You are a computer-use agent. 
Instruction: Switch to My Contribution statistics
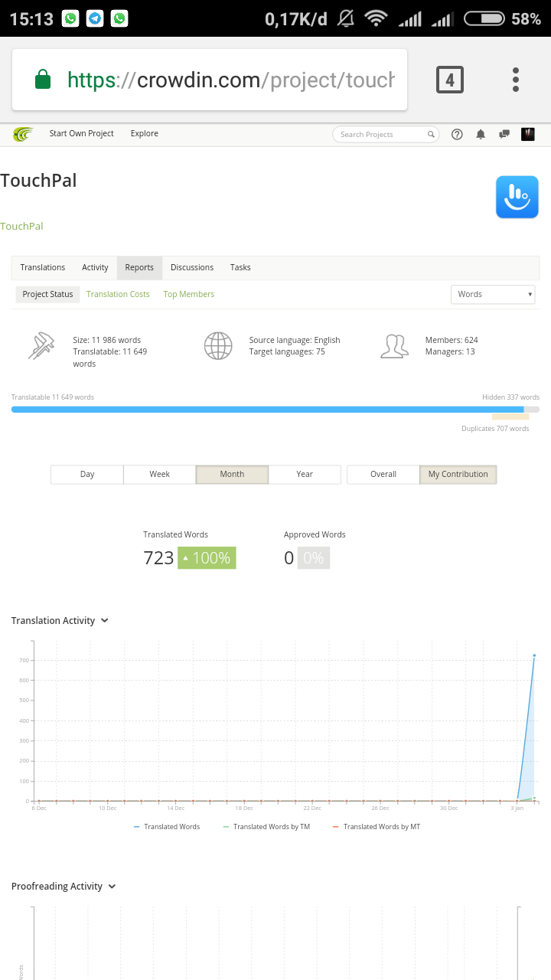pyautogui.click(x=458, y=474)
